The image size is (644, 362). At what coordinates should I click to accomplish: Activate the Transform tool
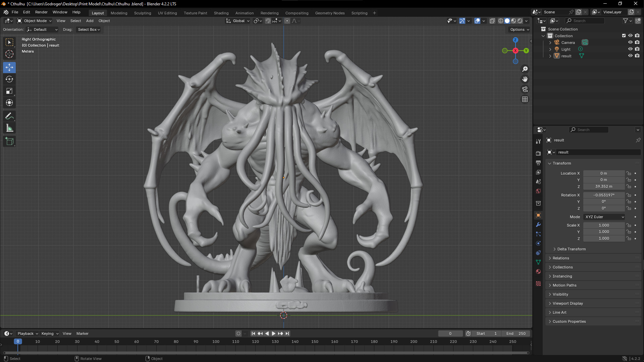(x=9, y=103)
